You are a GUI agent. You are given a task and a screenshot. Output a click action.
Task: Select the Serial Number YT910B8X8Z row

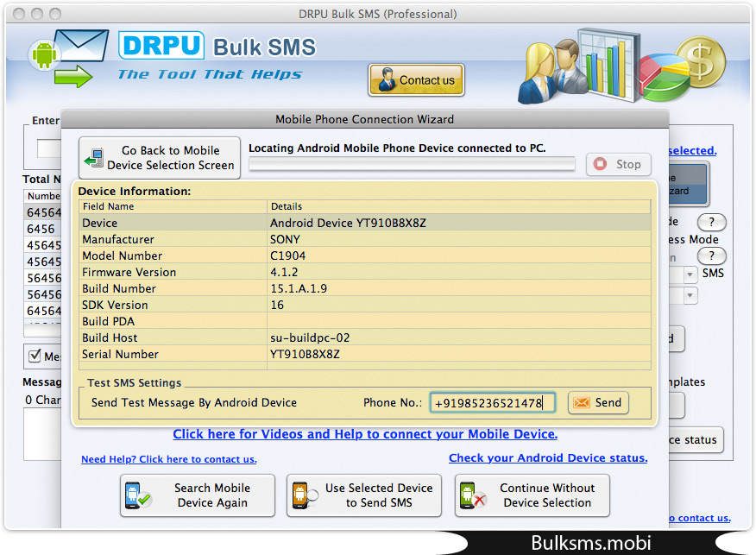click(x=365, y=354)
